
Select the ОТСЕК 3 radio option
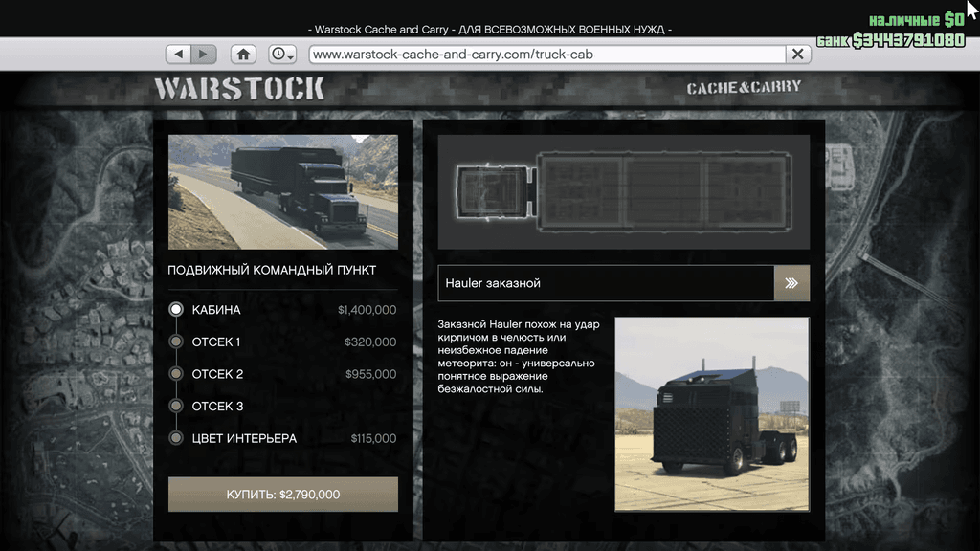(x=176, y=406)
